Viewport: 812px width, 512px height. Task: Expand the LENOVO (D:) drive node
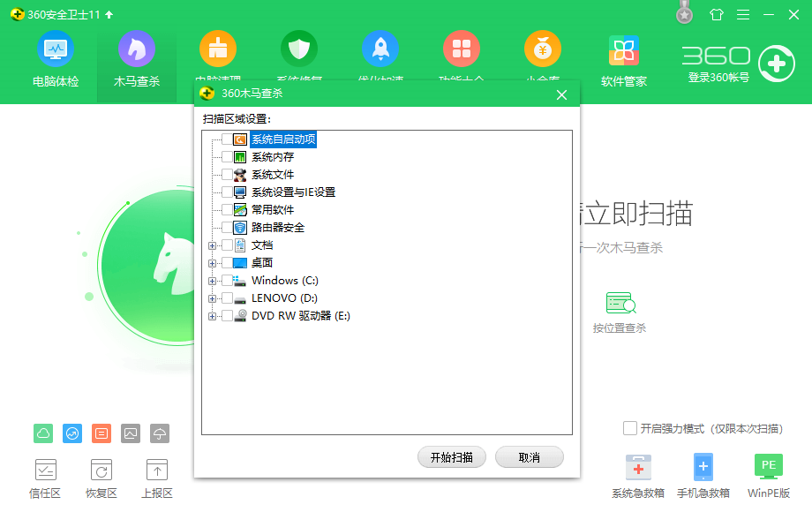click(x=212, y=298)
